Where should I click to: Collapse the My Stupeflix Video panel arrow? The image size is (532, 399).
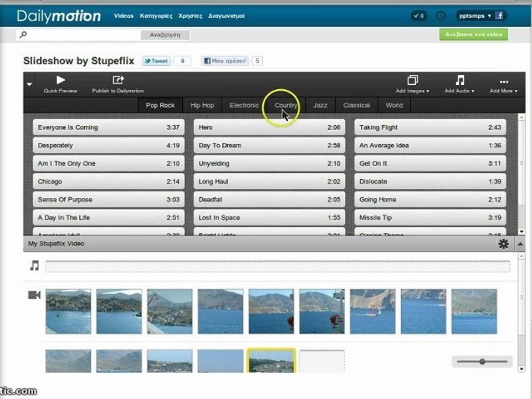tap(520, 244)
